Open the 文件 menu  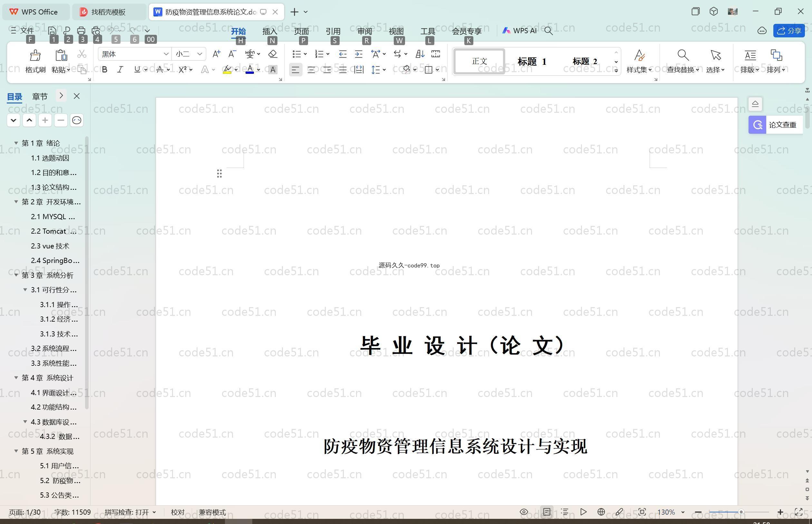pyautogui.click(x=23, y=31)
